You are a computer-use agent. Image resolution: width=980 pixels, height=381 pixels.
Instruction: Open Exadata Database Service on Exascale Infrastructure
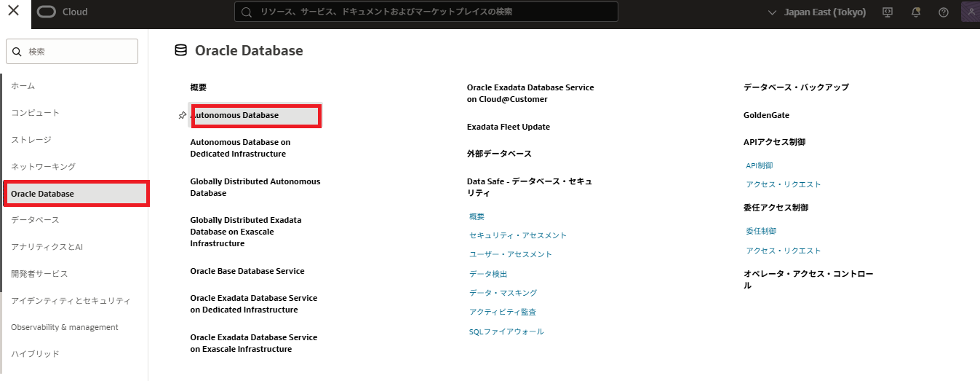254,343
